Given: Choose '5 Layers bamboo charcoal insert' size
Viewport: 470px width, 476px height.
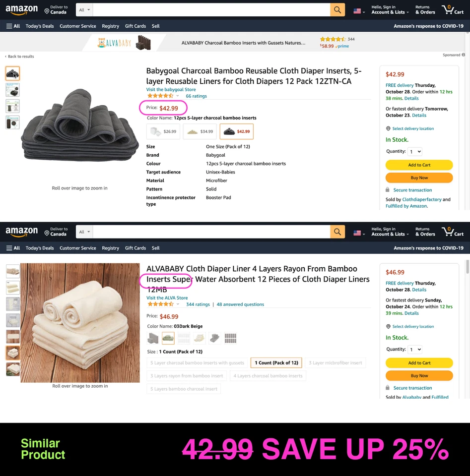Looking at the screenshot, I should 184,389.
